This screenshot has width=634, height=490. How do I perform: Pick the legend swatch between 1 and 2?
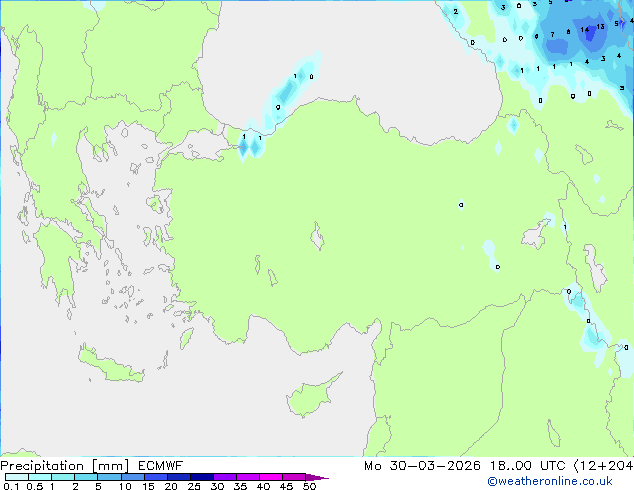click(63, 477)
